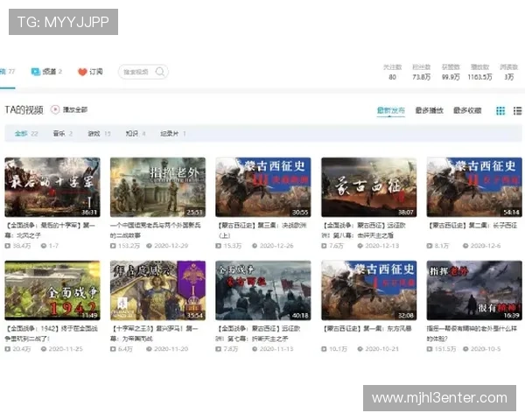Sort videos by 最多收藏
525x420 pixels.
pyautogui.click(x=467, y=110)
